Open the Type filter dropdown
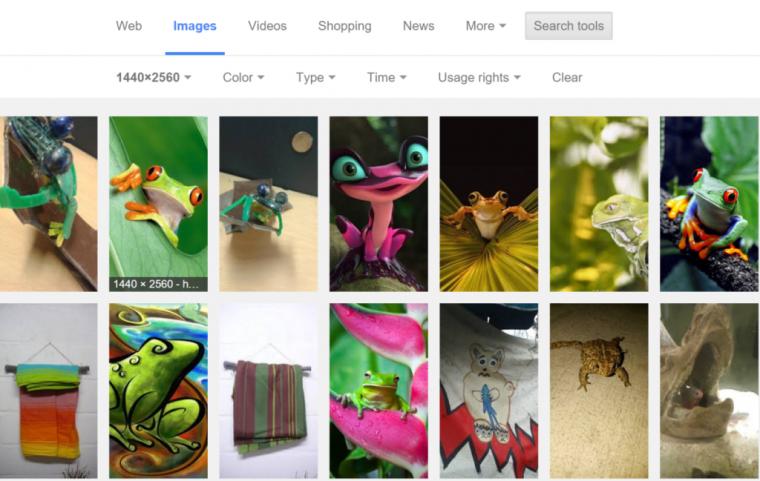The image size is (760, 481). 316,78
